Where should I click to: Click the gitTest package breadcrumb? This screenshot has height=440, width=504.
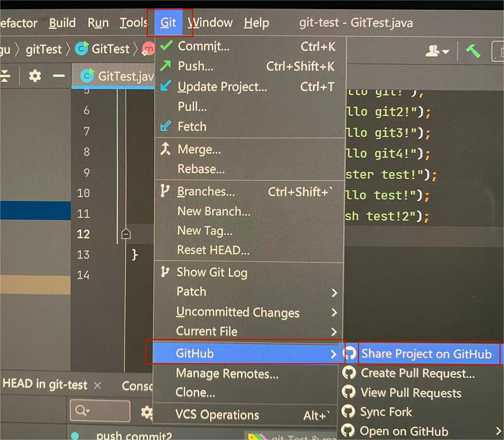pyautogui.click(x=44, y=49)
